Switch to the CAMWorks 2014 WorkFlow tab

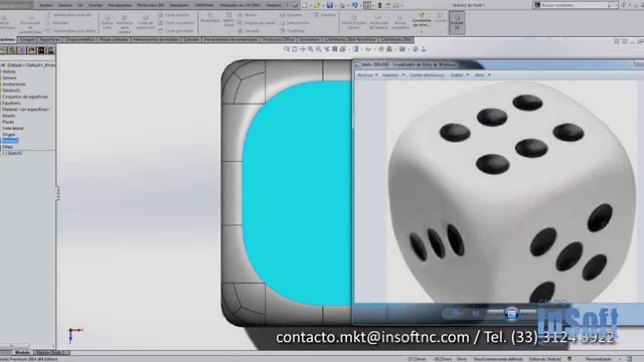[x=351, y=39]
